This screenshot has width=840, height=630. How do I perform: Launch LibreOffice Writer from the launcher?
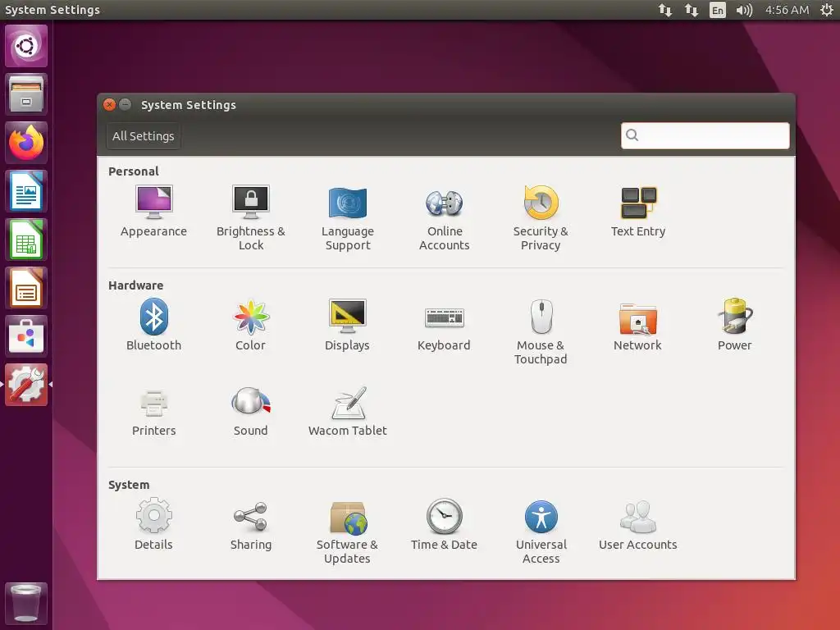tap(26, 191)
